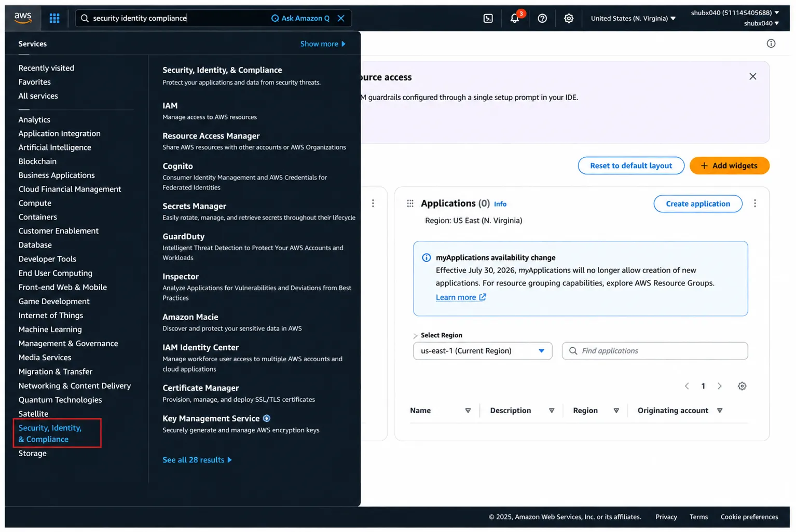Go to the previous applications page
Viewport: 796px width, 532px height.
(687, 386)
